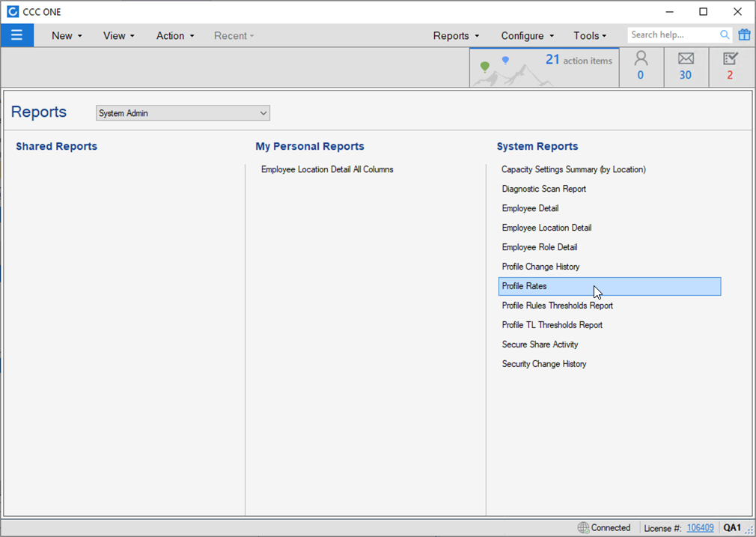Open the Employee Role Detail report
756x537 pixels.
[539, 247]
